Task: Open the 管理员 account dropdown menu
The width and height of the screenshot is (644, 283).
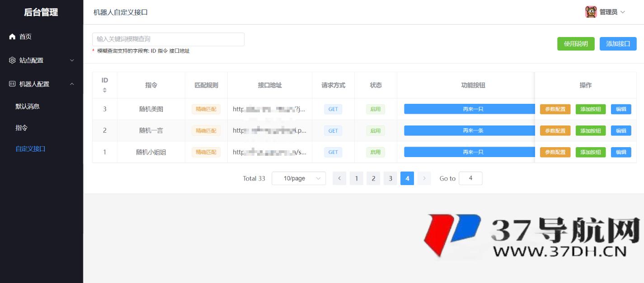Action: [611, 12]
